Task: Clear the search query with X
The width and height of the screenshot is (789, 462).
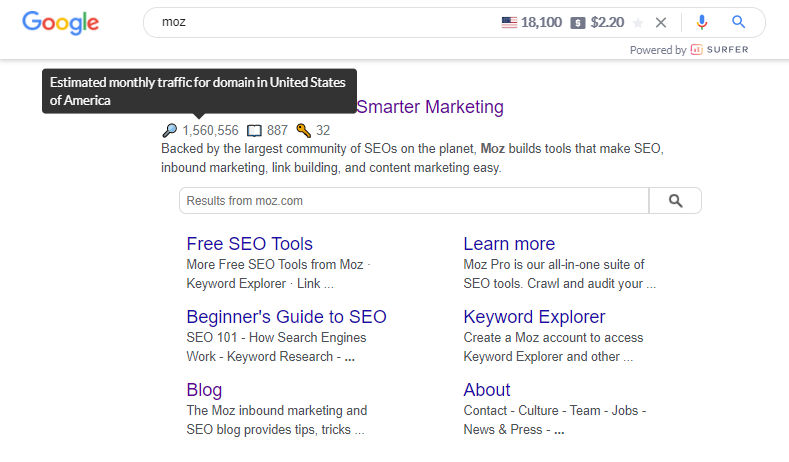Action: pos(661,23)
